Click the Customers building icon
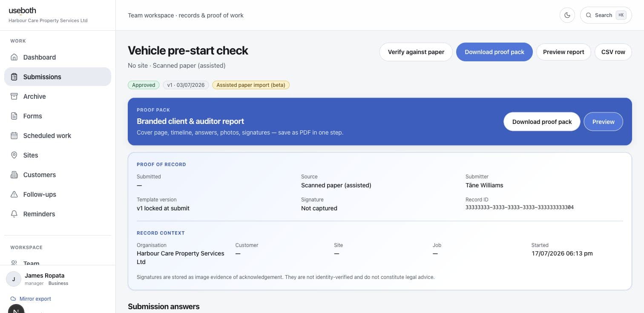Viewport: 644px width, 313px height. tap(14, 175)
